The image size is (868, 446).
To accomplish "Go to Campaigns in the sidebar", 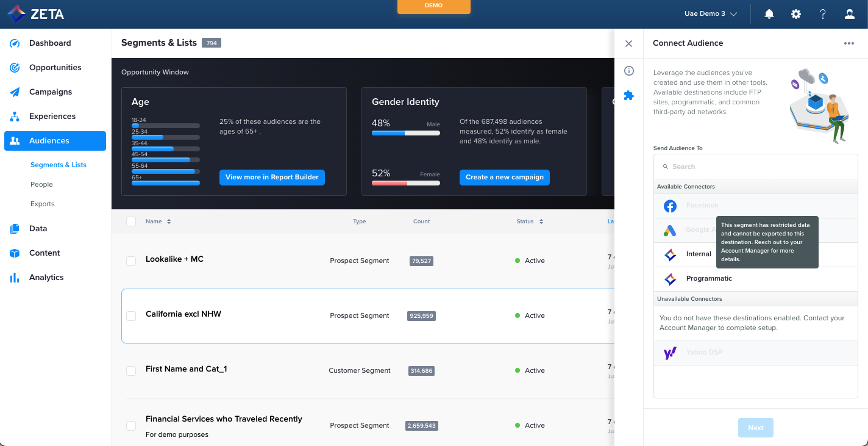I will click(51, 92).
